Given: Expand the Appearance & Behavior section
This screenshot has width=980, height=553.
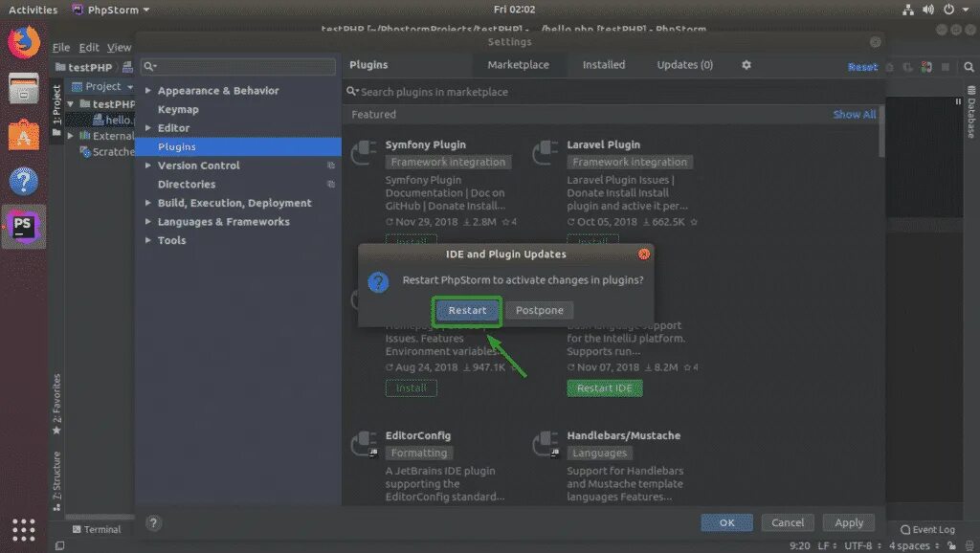Looking at the screenshot, I should [148, 91].
